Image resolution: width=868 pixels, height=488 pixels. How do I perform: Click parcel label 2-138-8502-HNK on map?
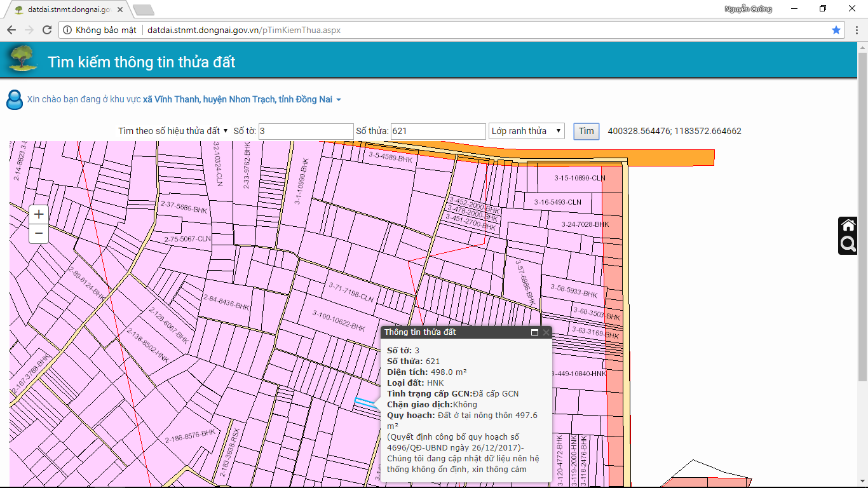click(147, 346)
